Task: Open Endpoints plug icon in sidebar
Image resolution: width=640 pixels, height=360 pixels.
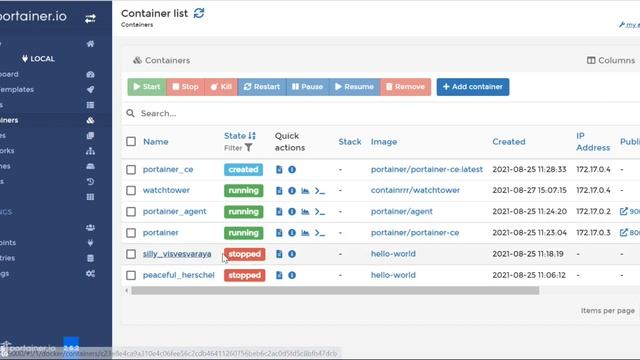Action: pos(90,242)
